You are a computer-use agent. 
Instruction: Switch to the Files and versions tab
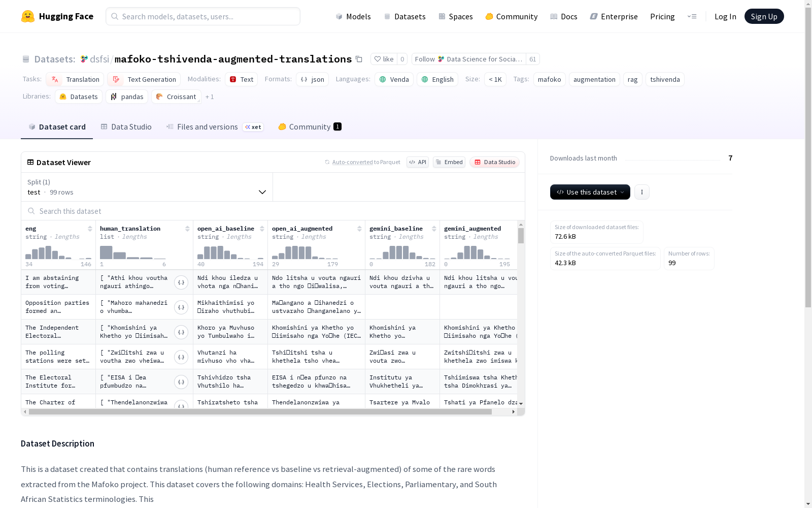tap(215, 126)
